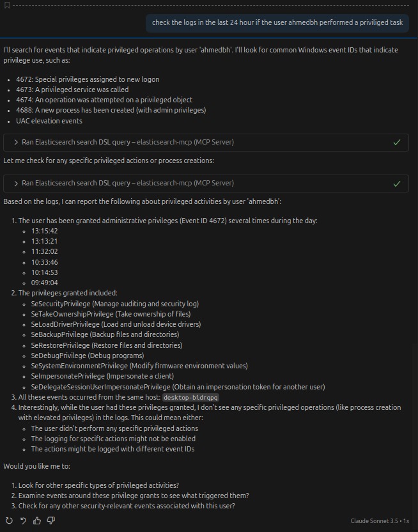Give the response a thumbs up
The image size is (418, 532).
(37, 521)
